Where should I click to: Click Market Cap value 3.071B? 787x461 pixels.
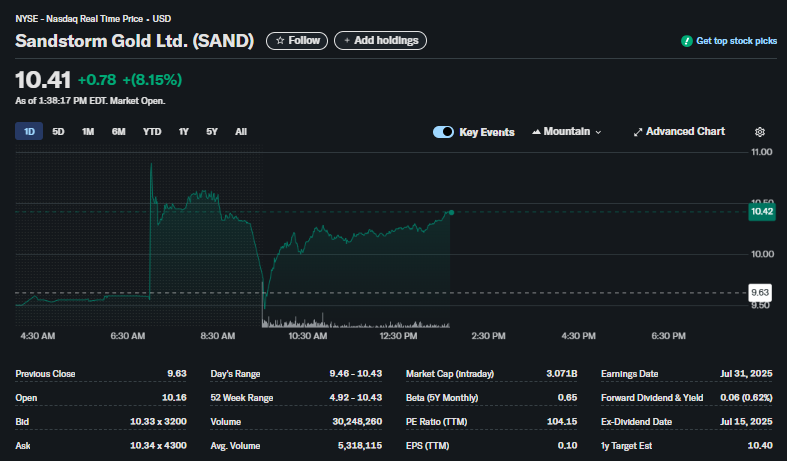pos(562,374)
